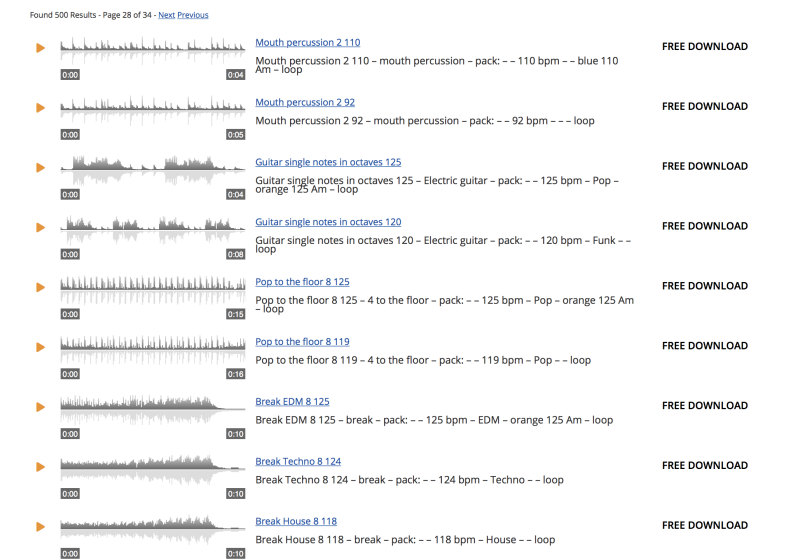Play the Mouth percussion 2 110 loop
Screen dimensions: 800x560
click(x=40, y=47)
